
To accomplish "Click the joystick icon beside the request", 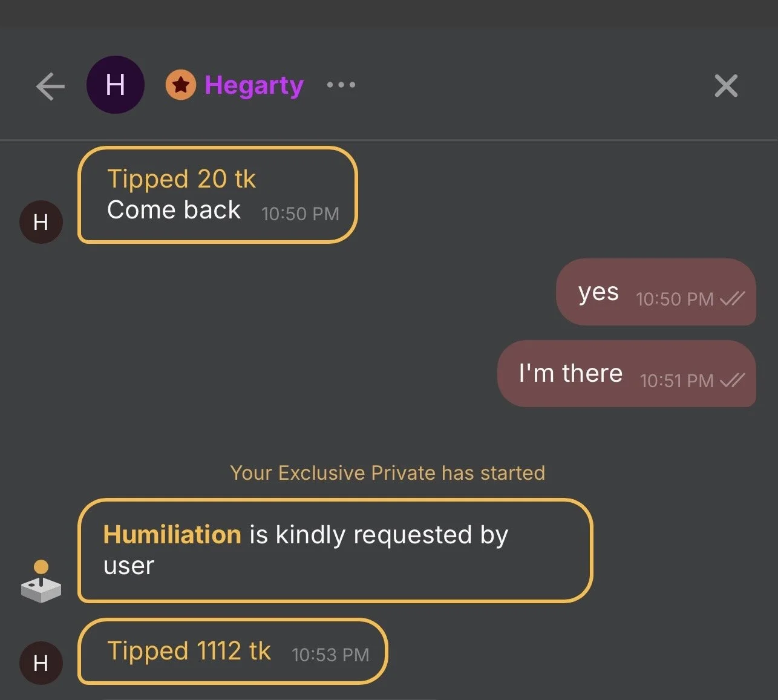I will pos(41,581).
